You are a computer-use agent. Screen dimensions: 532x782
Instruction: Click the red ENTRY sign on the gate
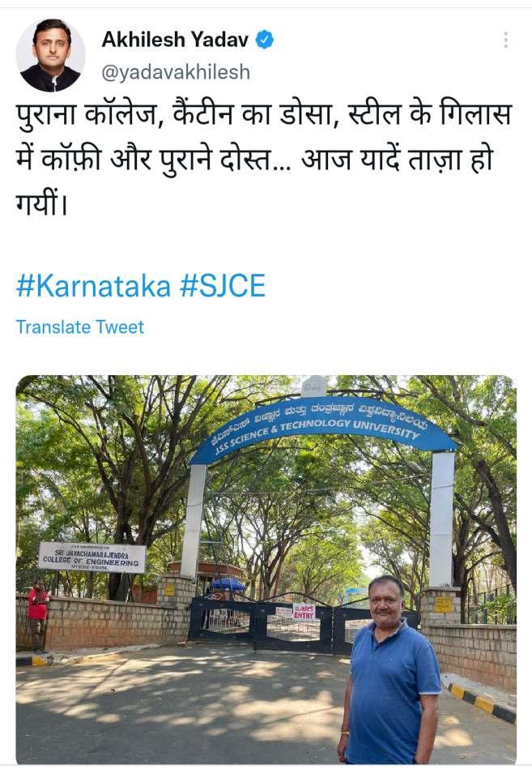pyautogui.click(x=304, y=612)
